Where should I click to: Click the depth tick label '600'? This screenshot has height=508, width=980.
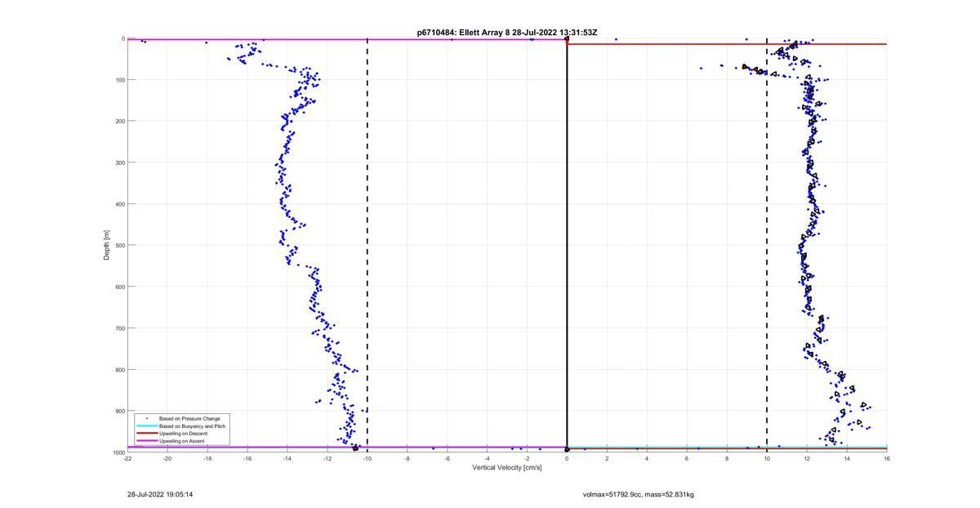point(119,287)
